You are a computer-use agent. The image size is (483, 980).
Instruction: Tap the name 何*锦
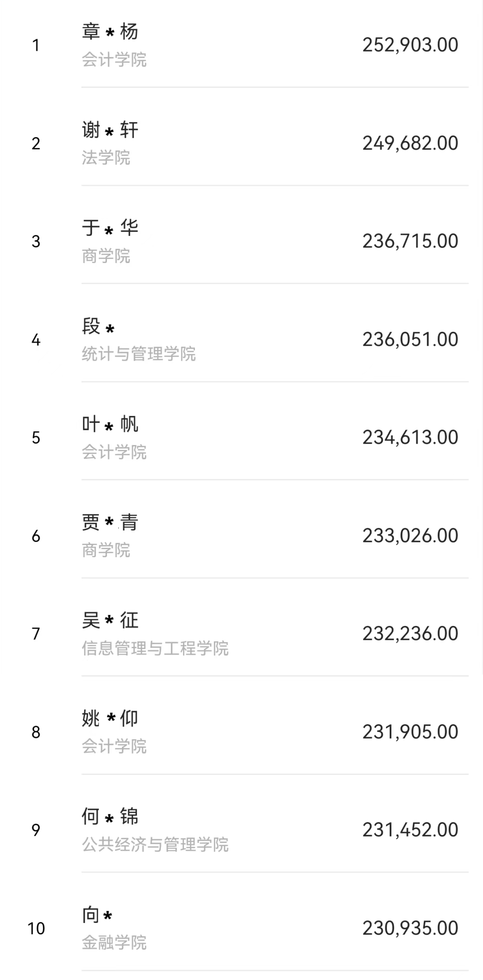click(x=110, y=816)
